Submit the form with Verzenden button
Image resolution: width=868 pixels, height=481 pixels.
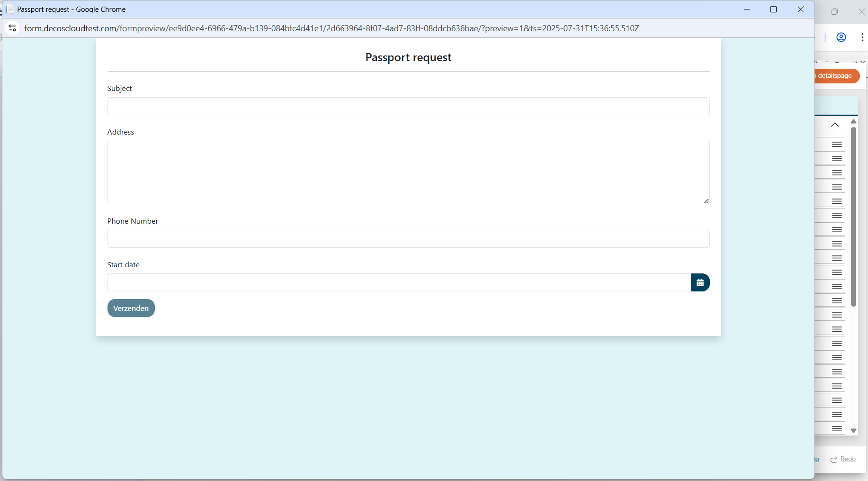coord(131,308)
